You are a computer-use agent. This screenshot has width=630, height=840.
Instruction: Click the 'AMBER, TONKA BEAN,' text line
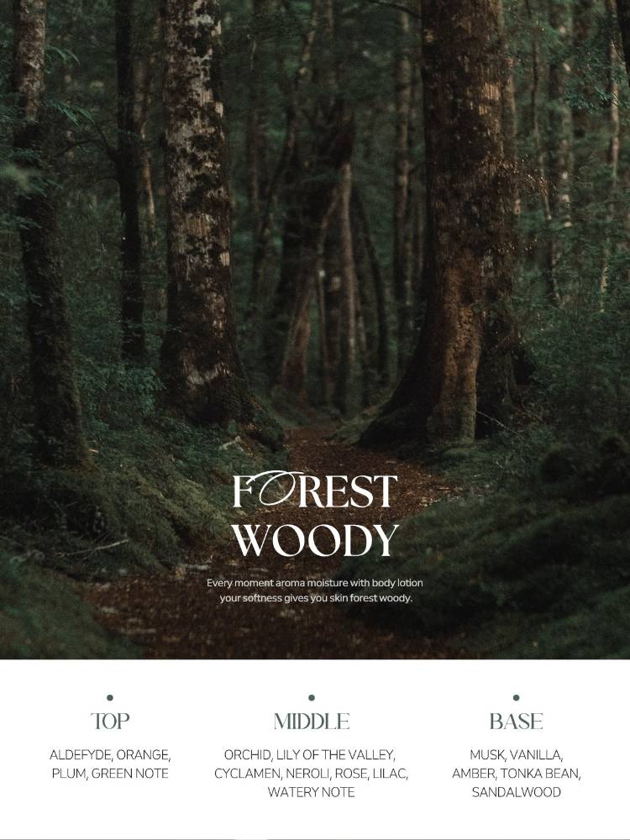[517, 774]
